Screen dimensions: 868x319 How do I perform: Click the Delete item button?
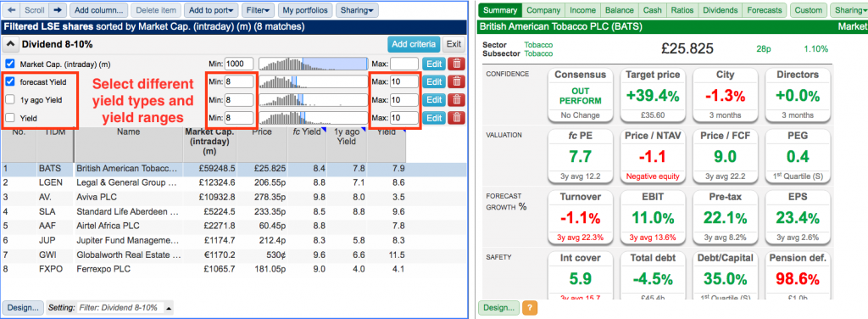[x=156, y=10]
